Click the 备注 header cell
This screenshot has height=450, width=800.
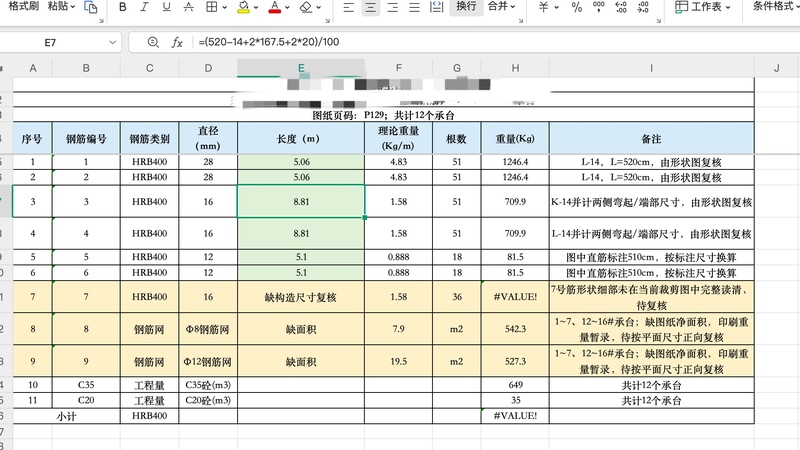pyautogui.click(x=652, y=138)
